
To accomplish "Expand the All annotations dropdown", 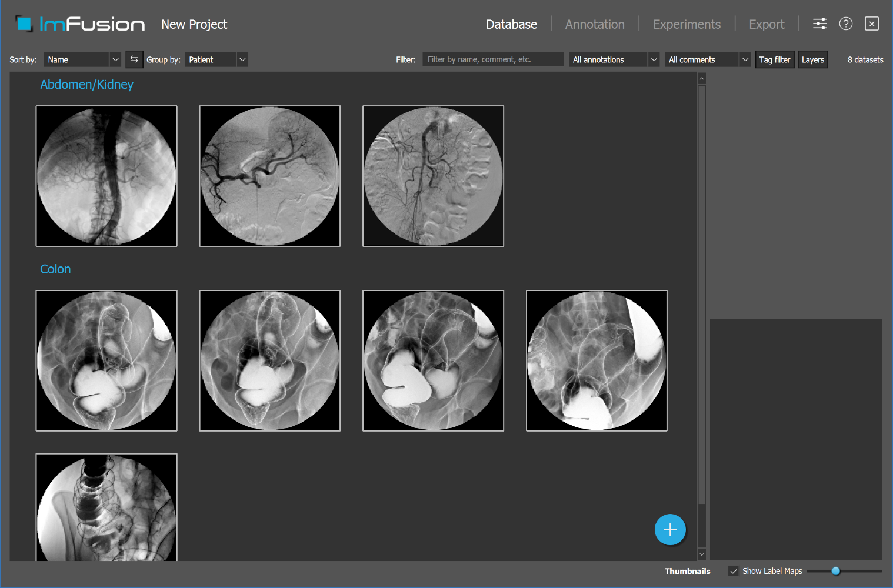I will tap(614, 59).
